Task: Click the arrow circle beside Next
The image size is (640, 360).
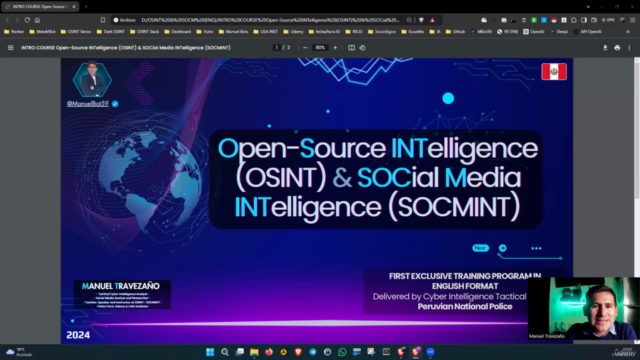Action: 502,248
